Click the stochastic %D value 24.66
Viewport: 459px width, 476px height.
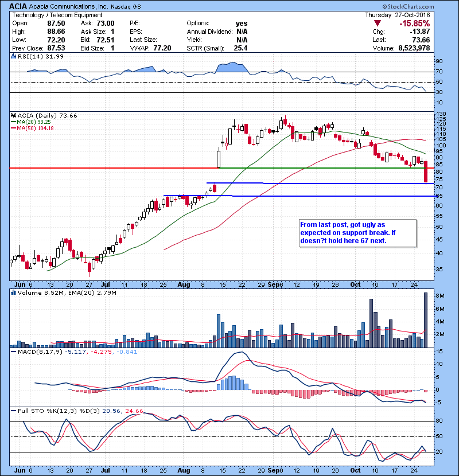134,411
